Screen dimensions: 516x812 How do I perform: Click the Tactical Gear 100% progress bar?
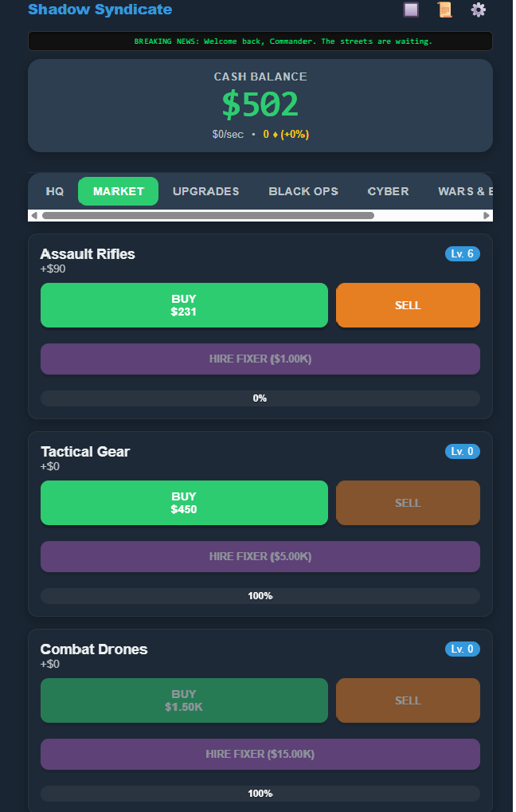(260, 596)
